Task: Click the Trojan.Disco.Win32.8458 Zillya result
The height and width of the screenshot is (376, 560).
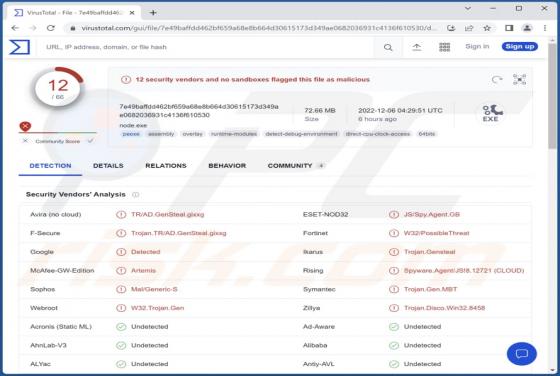Action: coord(444,308)
